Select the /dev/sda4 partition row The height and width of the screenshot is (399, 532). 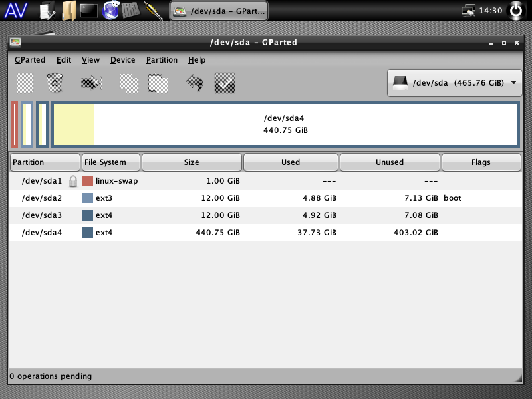[265, 233]
